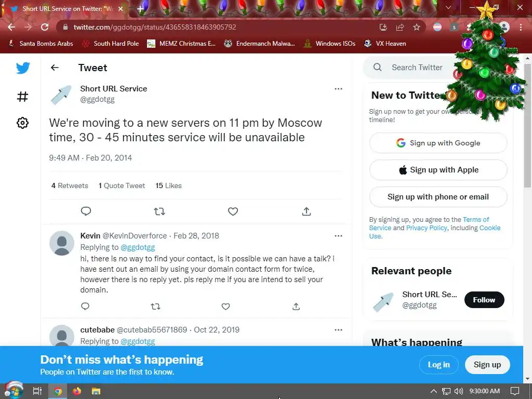
Task: Open @ggdotgg mention in Kevin's reply
Action: [x=138, y=247]
